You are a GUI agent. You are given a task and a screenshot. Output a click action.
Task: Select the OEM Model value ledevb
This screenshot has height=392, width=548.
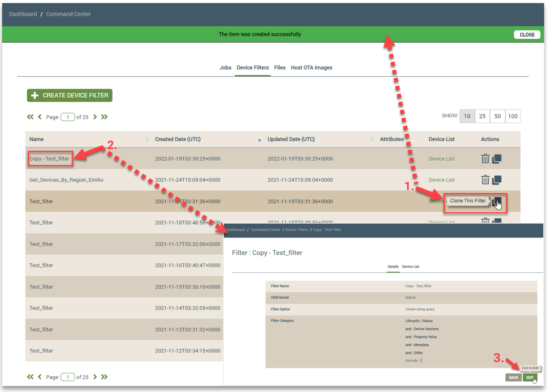click(411, 297)
